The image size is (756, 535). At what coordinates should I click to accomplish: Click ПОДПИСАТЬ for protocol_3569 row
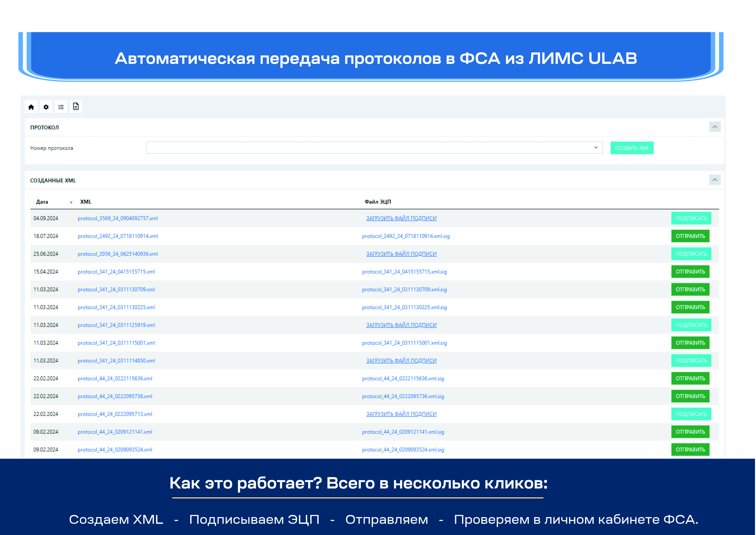(x=691, y=218)
